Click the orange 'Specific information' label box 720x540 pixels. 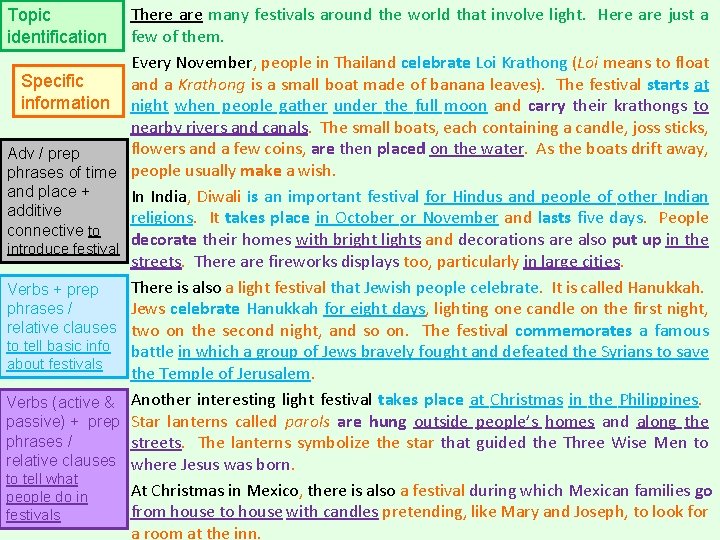point(68,91)
